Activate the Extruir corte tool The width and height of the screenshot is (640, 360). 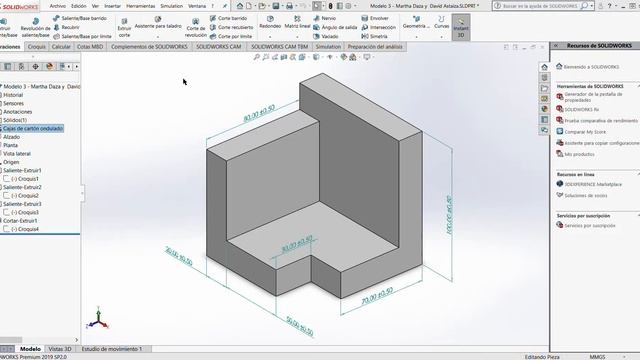tap(124, 28)
